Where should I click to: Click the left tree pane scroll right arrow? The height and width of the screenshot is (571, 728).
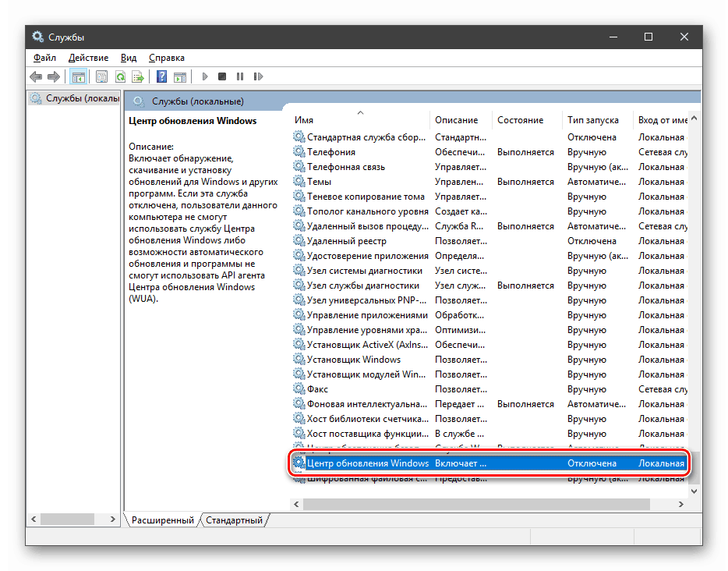(112, 519)
